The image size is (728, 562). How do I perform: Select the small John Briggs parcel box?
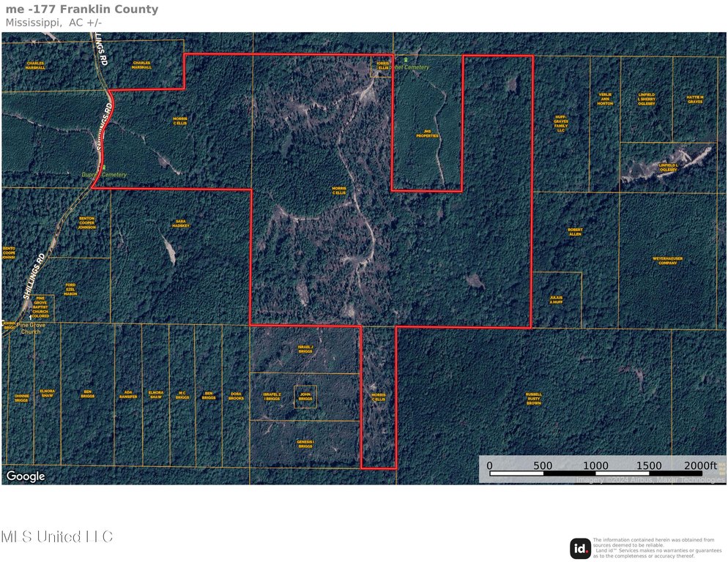pos(305,397)
